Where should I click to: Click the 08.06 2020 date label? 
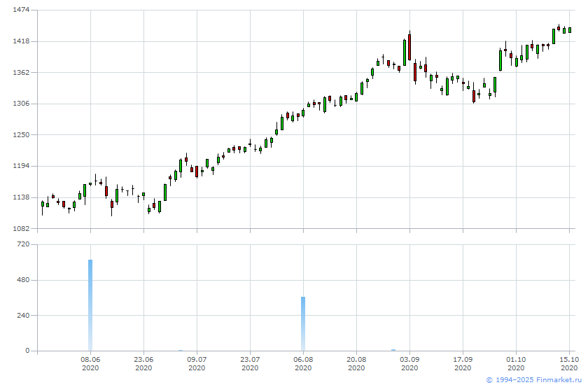click(90, 363)
